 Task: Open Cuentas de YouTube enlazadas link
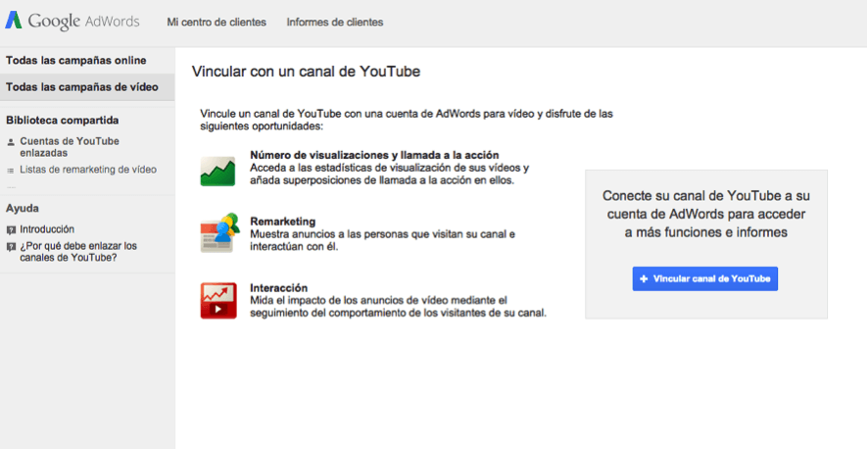pyautogui.click(x=69, y=147)
